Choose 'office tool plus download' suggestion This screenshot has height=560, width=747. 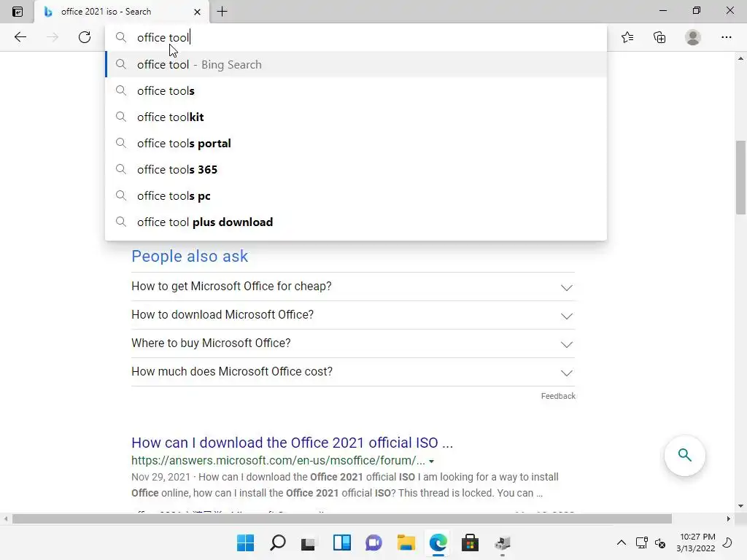point(356,222)
